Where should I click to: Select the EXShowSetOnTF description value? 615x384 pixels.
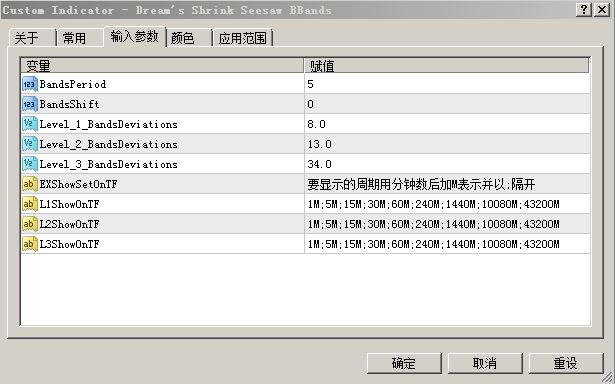click(421, 184)
